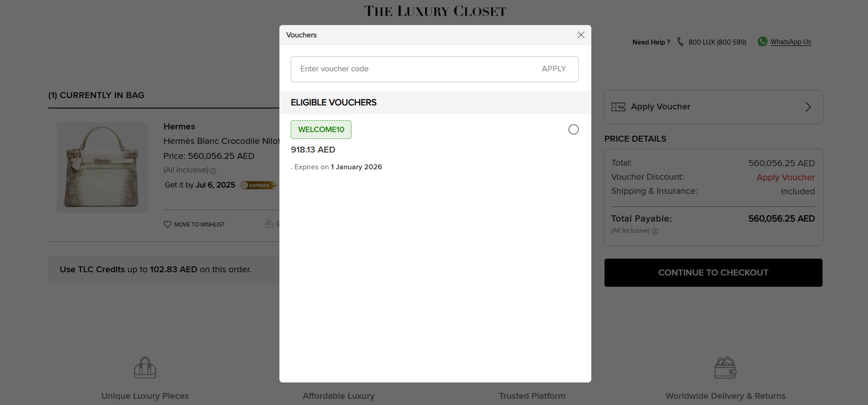Image resolution: width=868 pixels, height=405 pixels.
Task: Click the ELIGIBLE VOUCHERS heading
Action: pyautogui.click(x=333, y=102)
